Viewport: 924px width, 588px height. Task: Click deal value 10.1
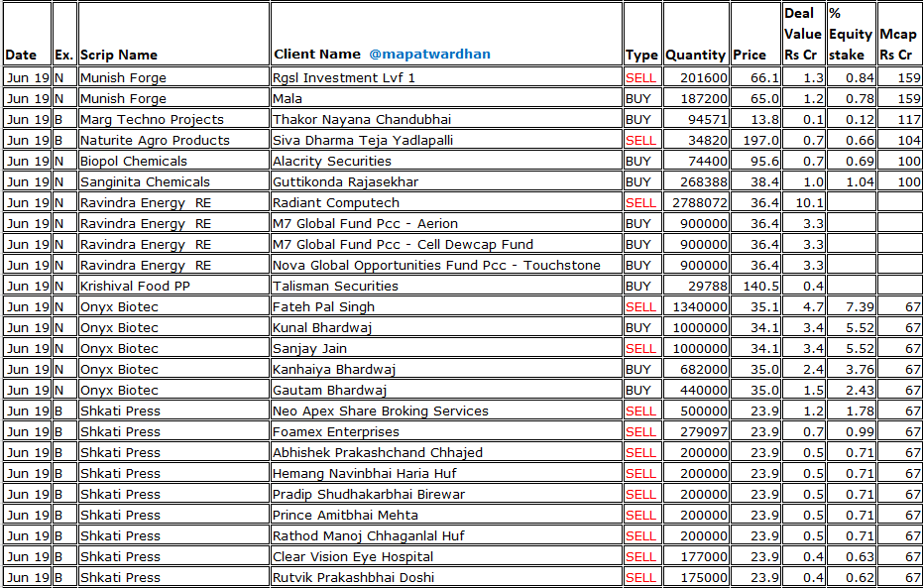pyautogui.click(x=809, y=202)
